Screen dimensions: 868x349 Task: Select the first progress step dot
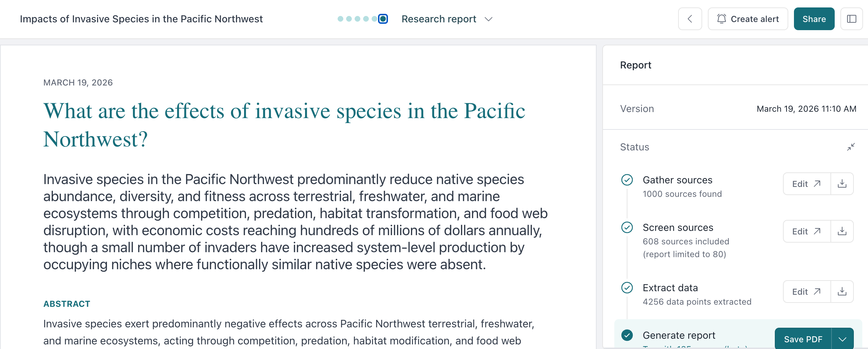[340, 19]
